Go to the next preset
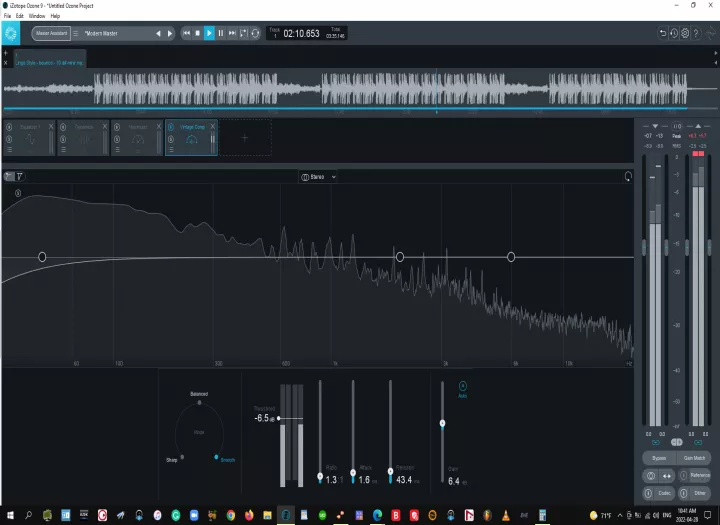This screenshot has width=720, height=525. pyautogui.click(x=170, y=34)
